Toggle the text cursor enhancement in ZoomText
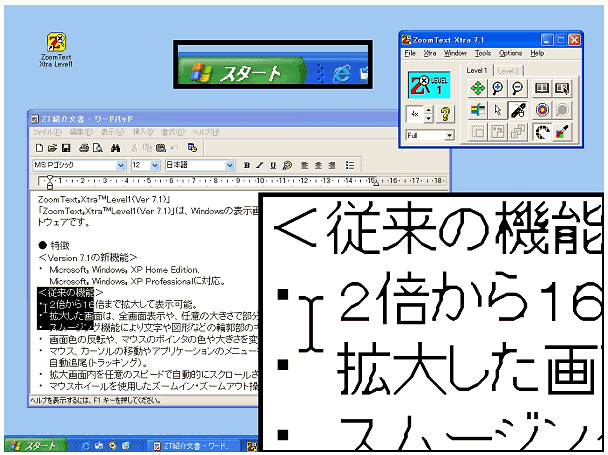This screenshot has height=455, width=608. point(517,110)
